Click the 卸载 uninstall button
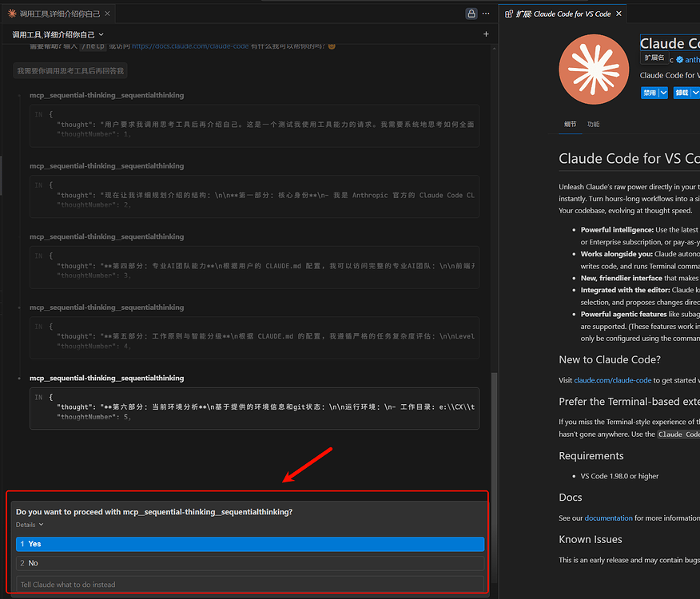This screenshot has height=599, width=700. click(x=682, y=93)
